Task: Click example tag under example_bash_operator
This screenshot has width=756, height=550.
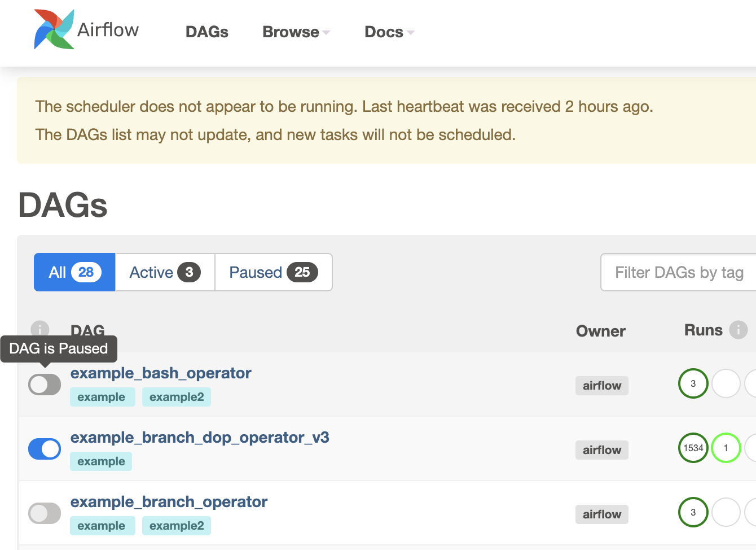Action: tap(102, 397)
